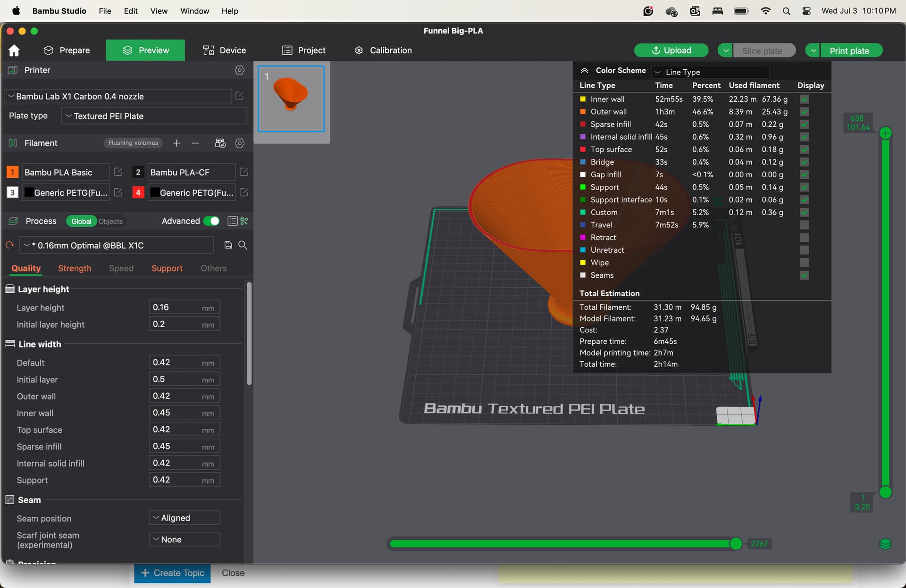Click the Home icon
906x588 pixels.
[14, 50]
